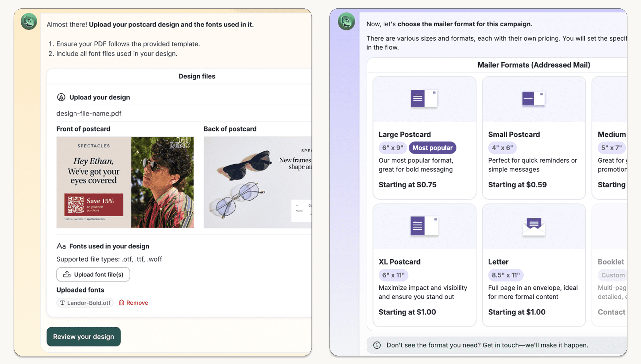Image resolution: width=641 pixels, height=364 pixels.
Task: Open the Front of postcard preview
Action: click(x=125, y=182)
